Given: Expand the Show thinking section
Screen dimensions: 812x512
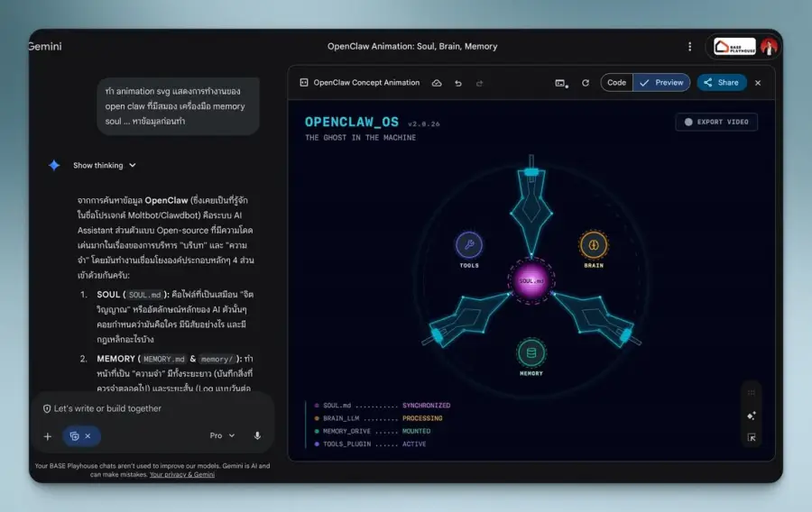Looking at the screenshot, I should (x=104, y=166).
